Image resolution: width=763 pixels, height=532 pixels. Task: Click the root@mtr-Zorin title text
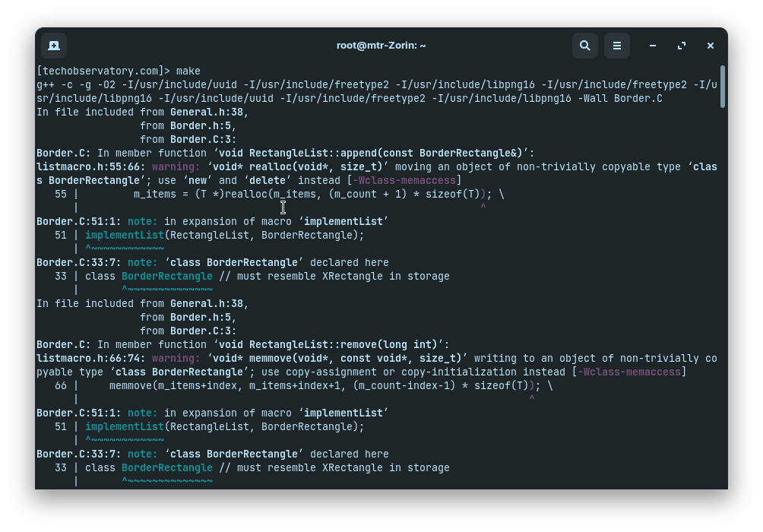pyautogui.click(x=381, y=46)
